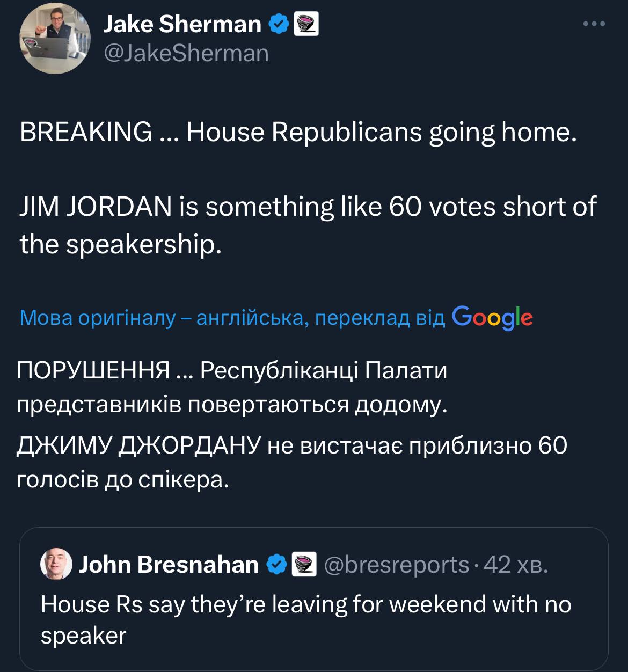Click the 'BREAKING ... House Republicans going home' text

(298, 132)
